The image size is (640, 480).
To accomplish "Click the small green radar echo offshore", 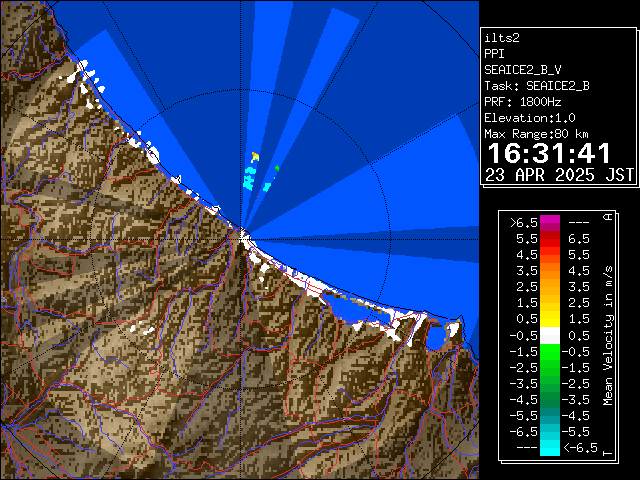I will (x=277, y=168).
